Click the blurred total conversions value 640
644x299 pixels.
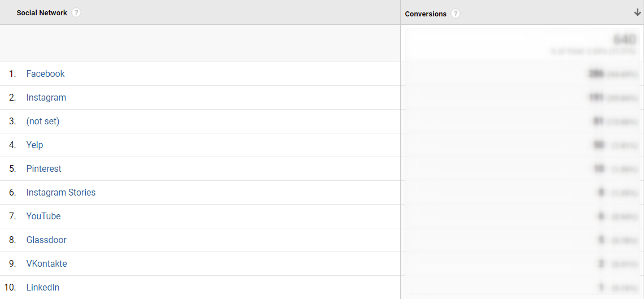[x=625, y=40]
